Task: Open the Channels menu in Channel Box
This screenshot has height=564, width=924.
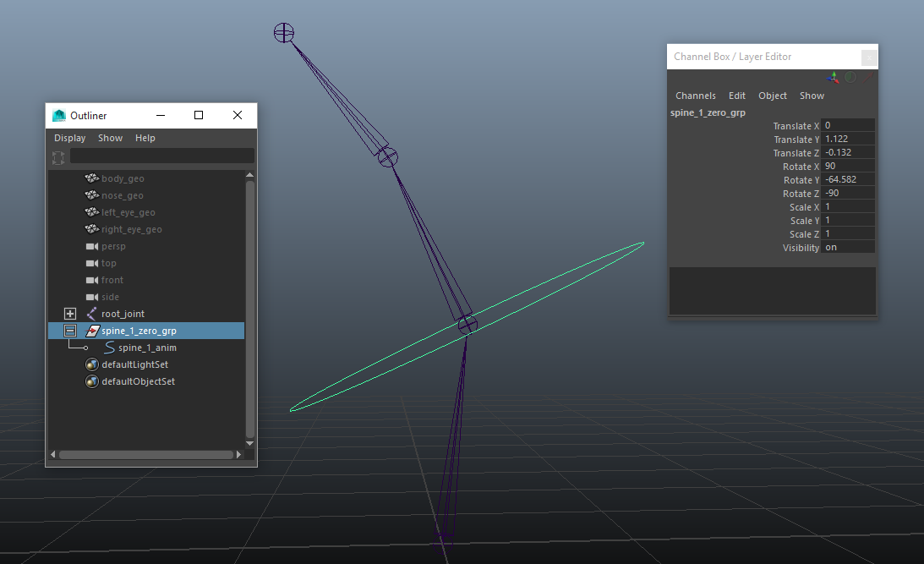Action: (x=695, y=96)
